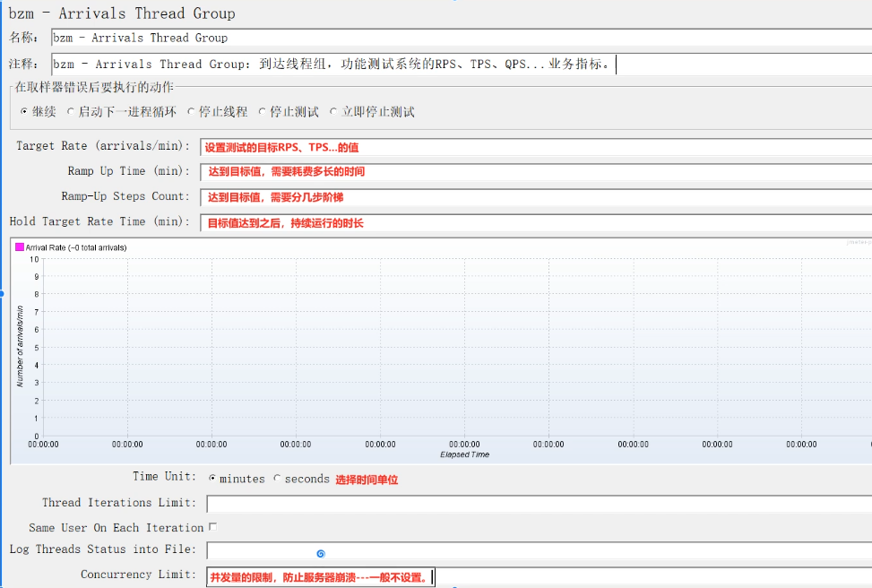The image size is (872, 588).
Task: Click the Log Threads Status into File field
Action: (x=538, y=550)
